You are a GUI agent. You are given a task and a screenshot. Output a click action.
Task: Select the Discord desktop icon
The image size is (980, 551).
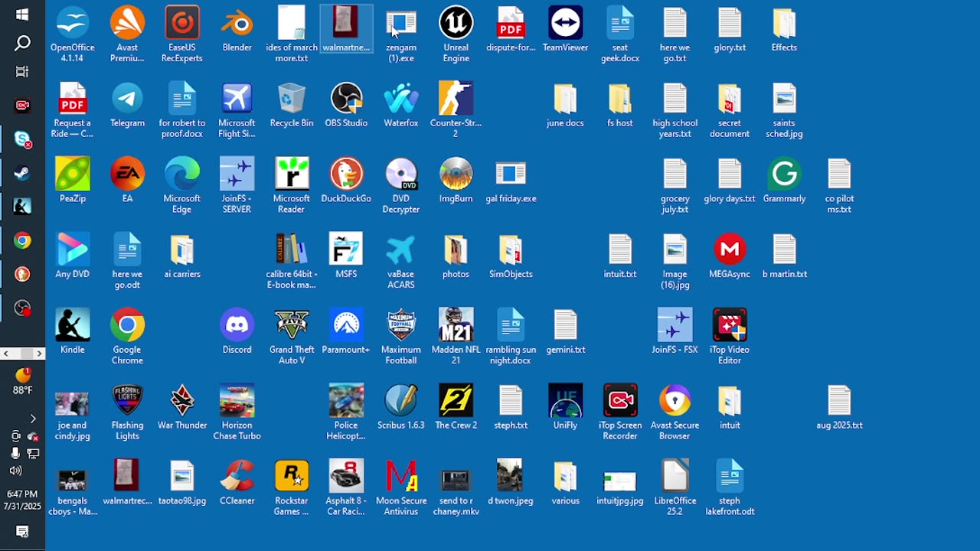click(237, 333)
